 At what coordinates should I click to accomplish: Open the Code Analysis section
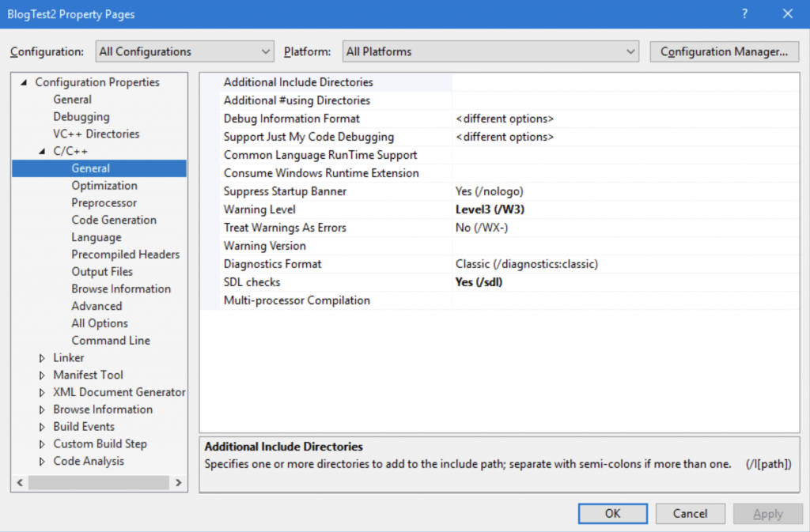click(x=88, y=461)
